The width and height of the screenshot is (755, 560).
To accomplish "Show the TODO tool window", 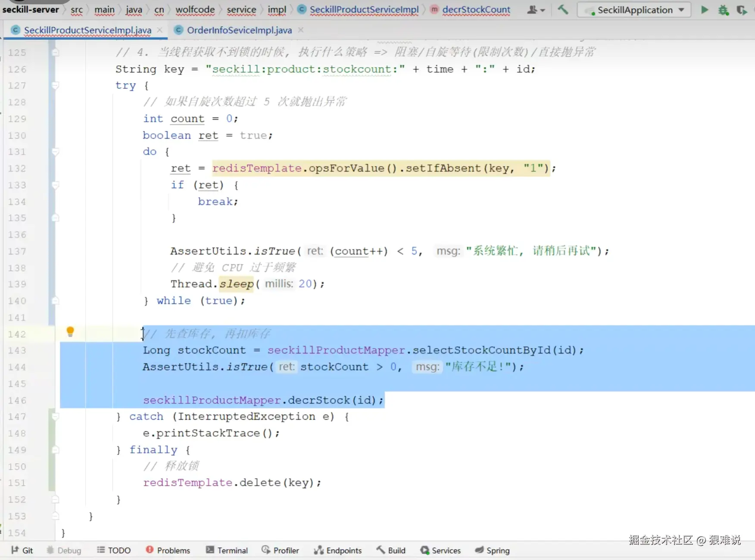I will [114, 550].
